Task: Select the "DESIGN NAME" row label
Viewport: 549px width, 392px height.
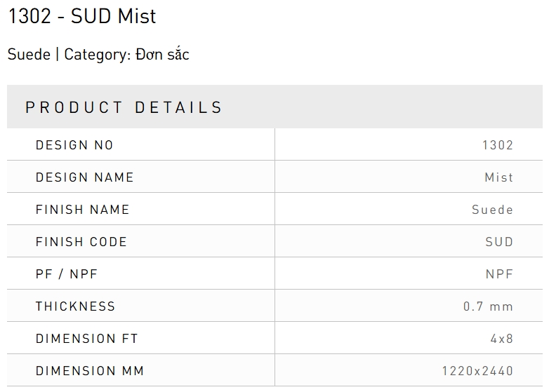Action: [x=85, y=177]
